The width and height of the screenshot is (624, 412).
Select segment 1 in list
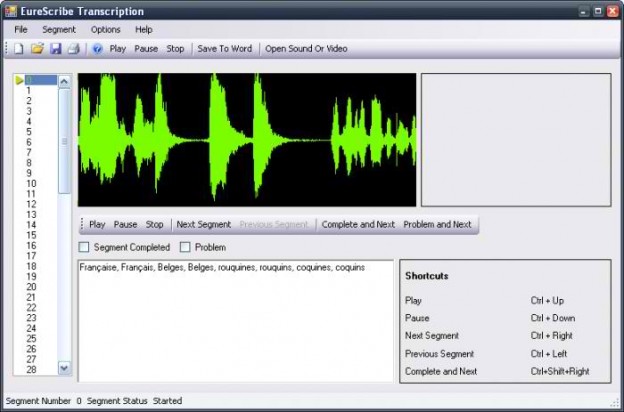coord(29,90)
